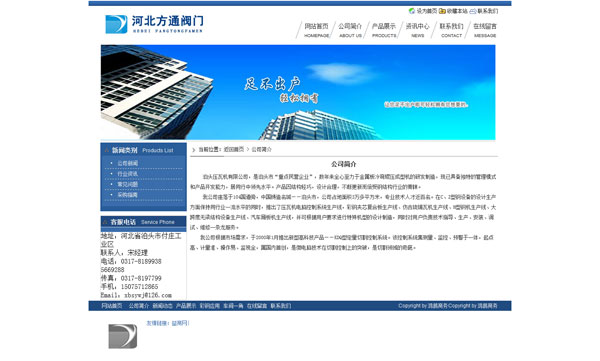The height and width of the screenshot is (361, 600).
Task: Click the arrow icon before the breadcrumb
Action: pyautogui.click(x=194, y=150)
